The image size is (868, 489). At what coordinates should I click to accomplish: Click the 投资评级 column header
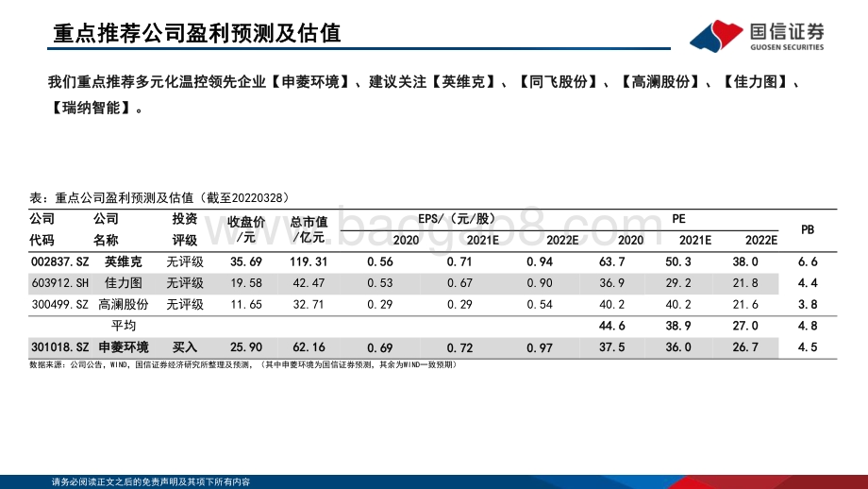184,229
